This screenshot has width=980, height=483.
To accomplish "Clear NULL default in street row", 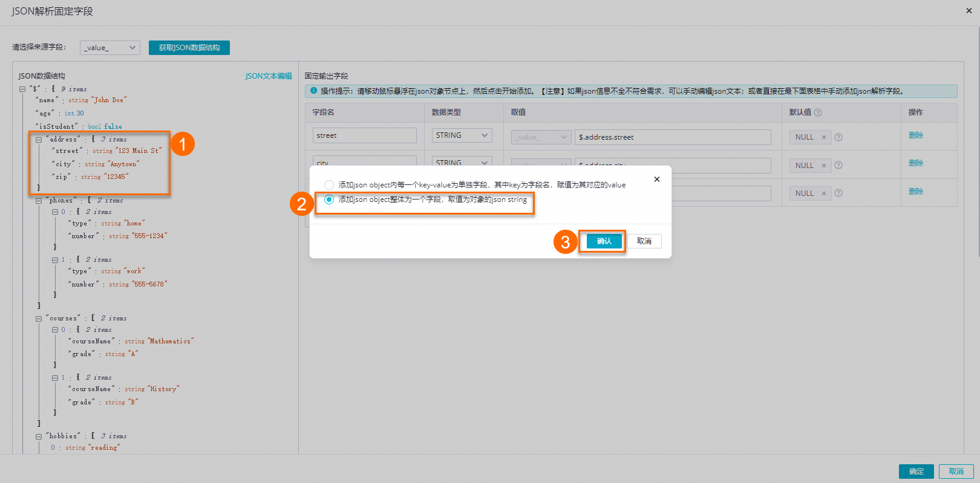I will point(823,137).
